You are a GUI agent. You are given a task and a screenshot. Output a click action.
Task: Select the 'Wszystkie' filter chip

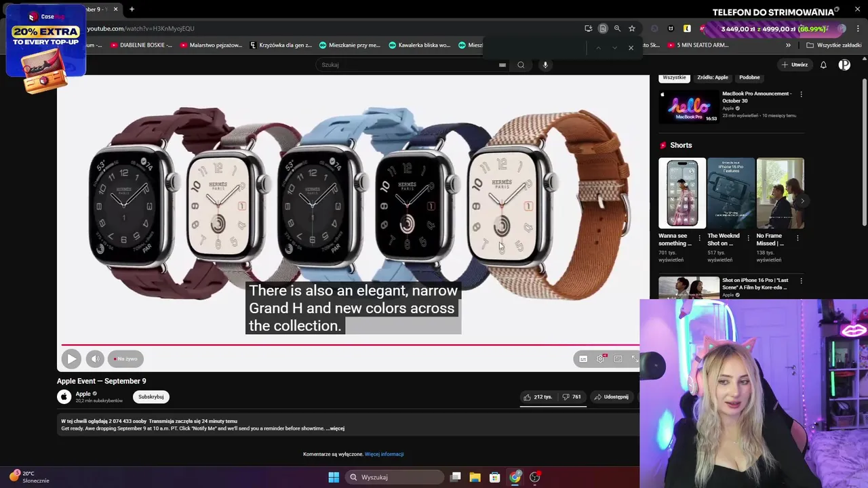click(x=674, y=77)
